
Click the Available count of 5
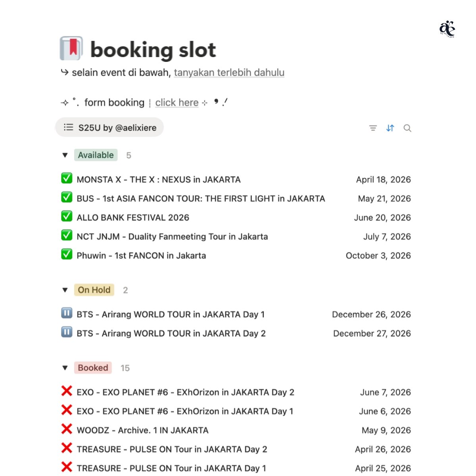tap(129, 155)
